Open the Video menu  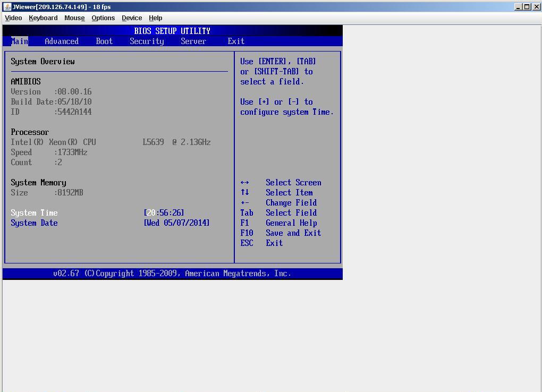click(x=13, y=18)
